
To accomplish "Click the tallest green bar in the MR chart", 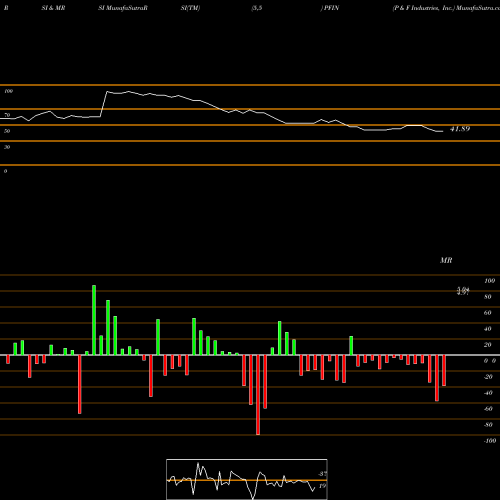I will click(x=94, y=320).
